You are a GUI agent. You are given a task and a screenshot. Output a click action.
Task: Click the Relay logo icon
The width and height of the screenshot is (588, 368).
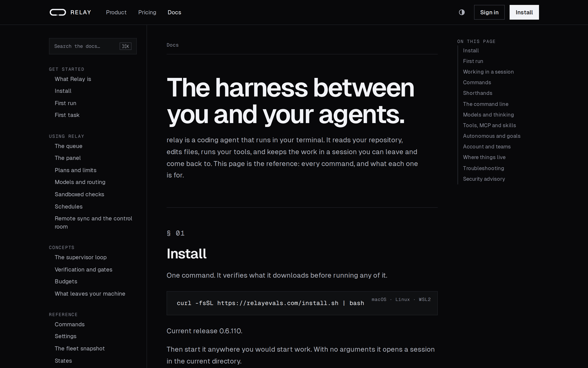[x=58, y=12]
